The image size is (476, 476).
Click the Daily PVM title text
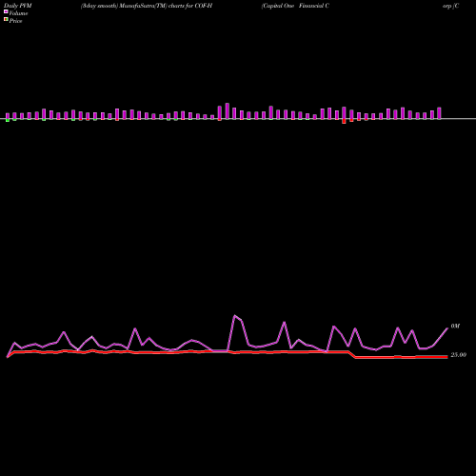(18, 6)
